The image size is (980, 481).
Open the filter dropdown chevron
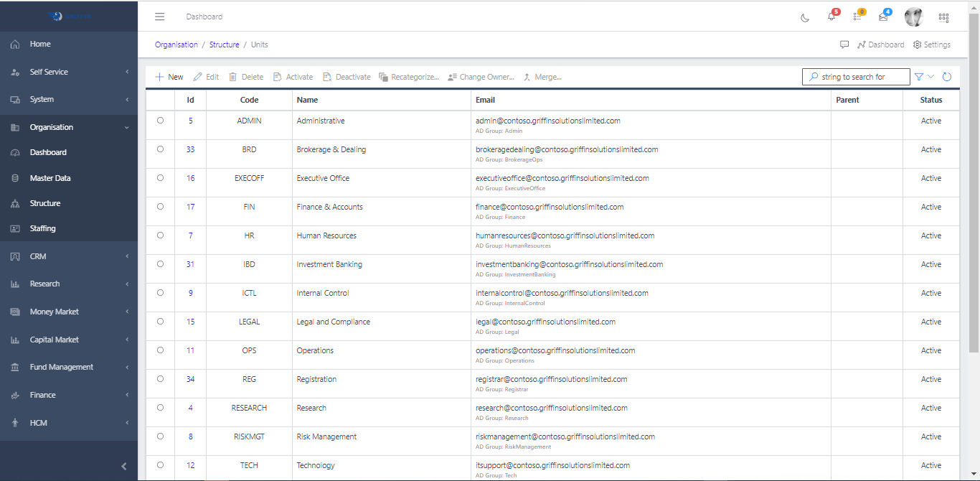click(931, 77)
